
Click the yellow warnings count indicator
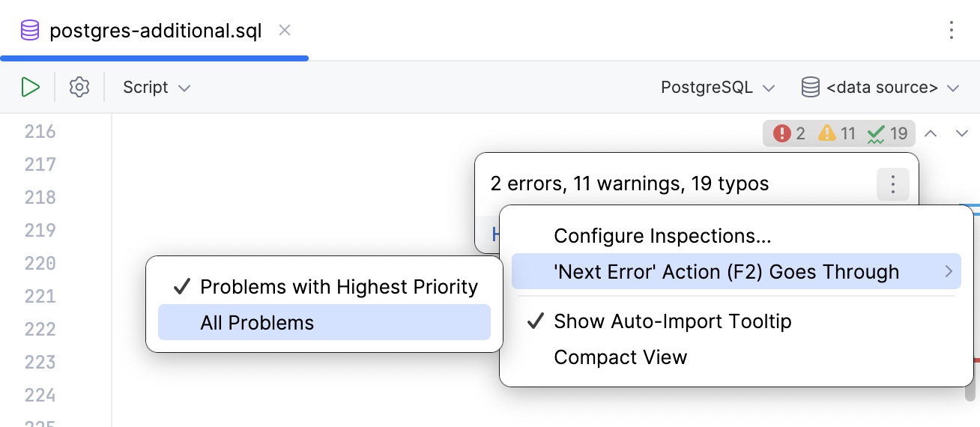pos(837,133)
